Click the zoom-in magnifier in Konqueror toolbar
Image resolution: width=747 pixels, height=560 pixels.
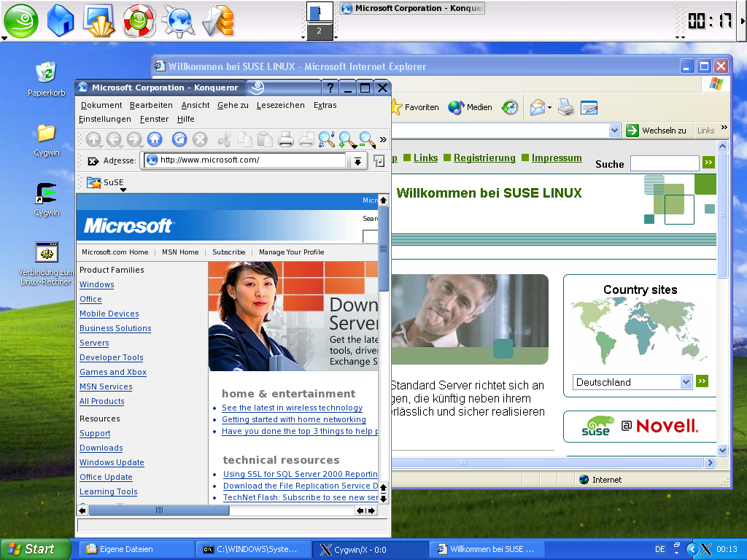click(347, 139)
